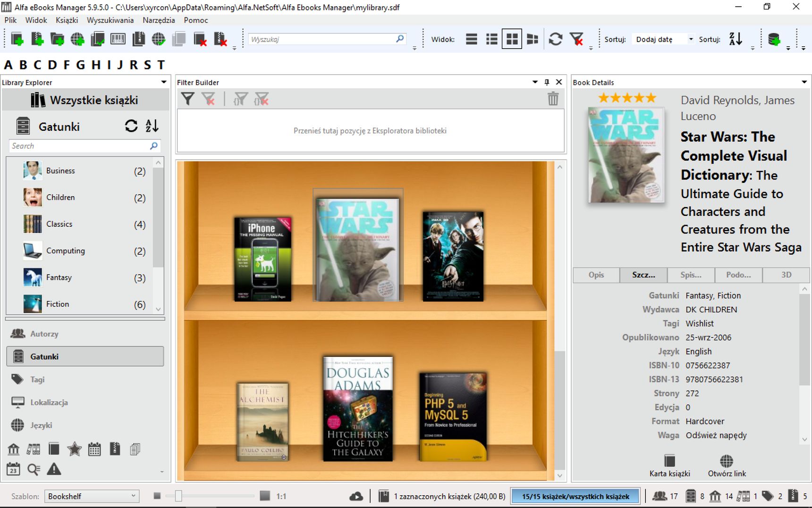Click the Gatunki Search input field

click(85, 146)
